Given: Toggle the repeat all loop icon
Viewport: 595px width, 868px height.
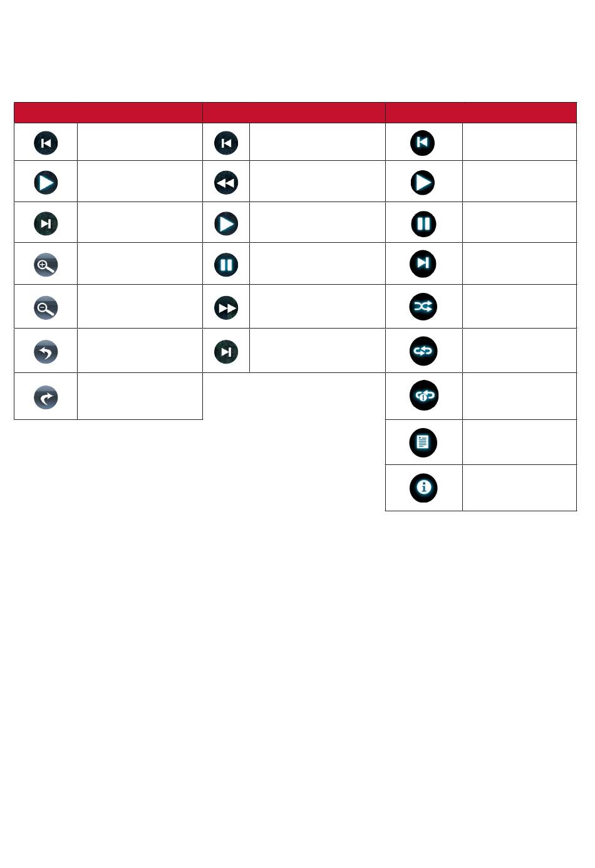Looking at the screenshot, I should 423,351.
